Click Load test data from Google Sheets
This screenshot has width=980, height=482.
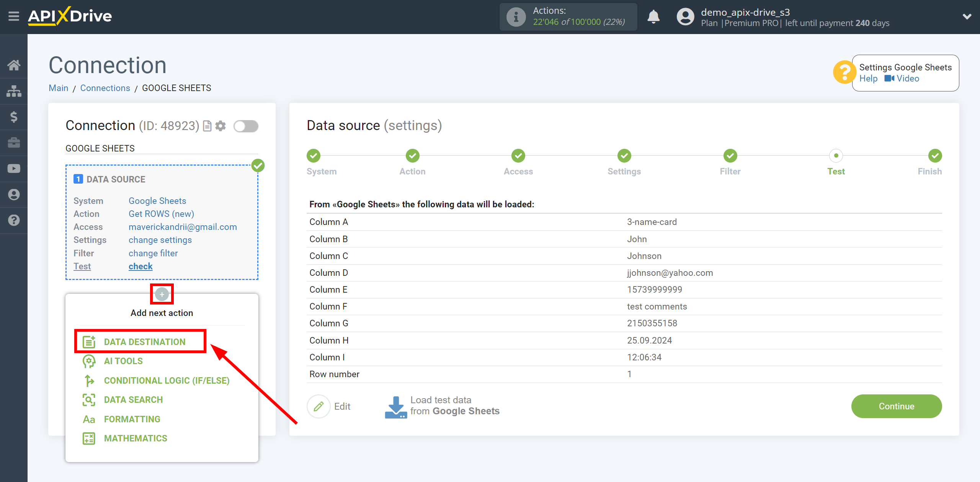(442, 406)
